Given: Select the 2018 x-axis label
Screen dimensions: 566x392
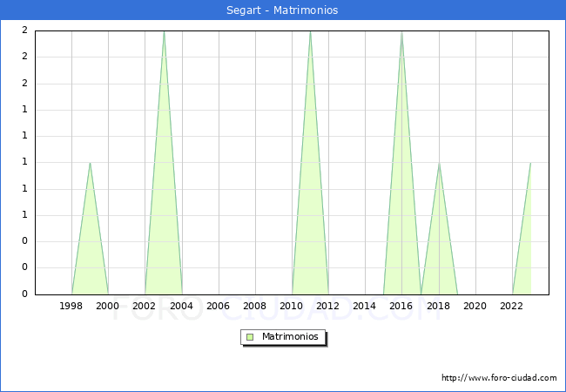Looking at the screenshot, I should tap(439, 306).
